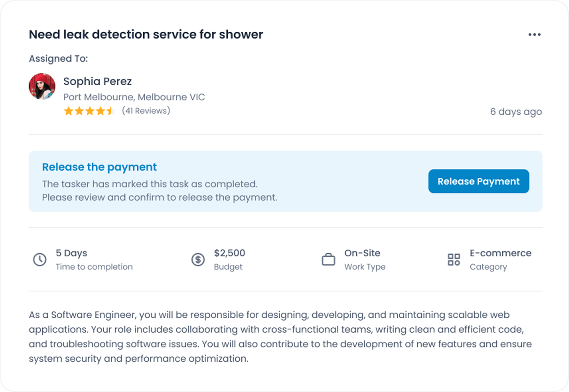The image size is (569, 392).
Task: Click the briefcase work type icon
Action: 328,260
